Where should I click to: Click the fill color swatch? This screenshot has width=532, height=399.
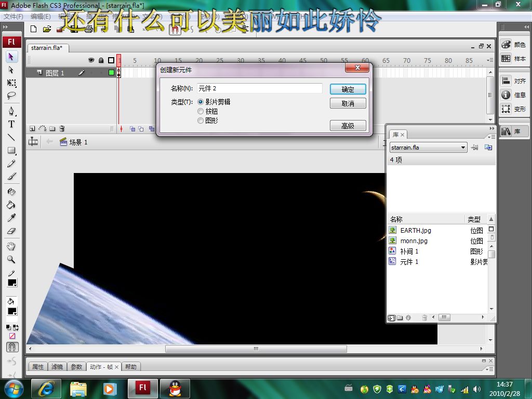pos(12,312)
